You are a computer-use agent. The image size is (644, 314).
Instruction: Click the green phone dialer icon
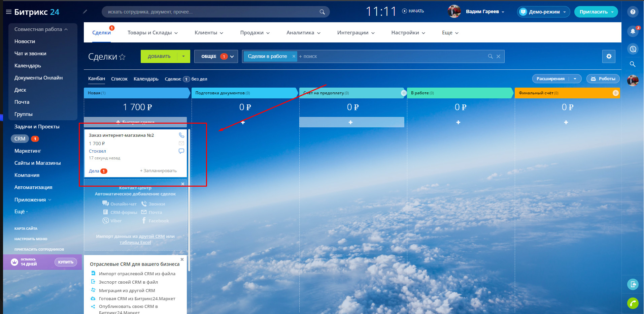coord(633,303)
